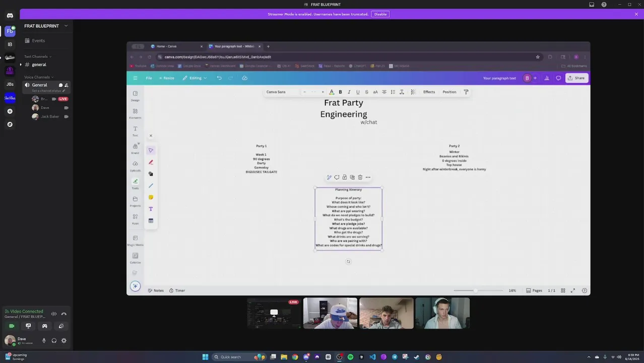This screenshot has width=644, height=363.
Task: Open the Resize menu in Canva
Action: coord(166,78)
